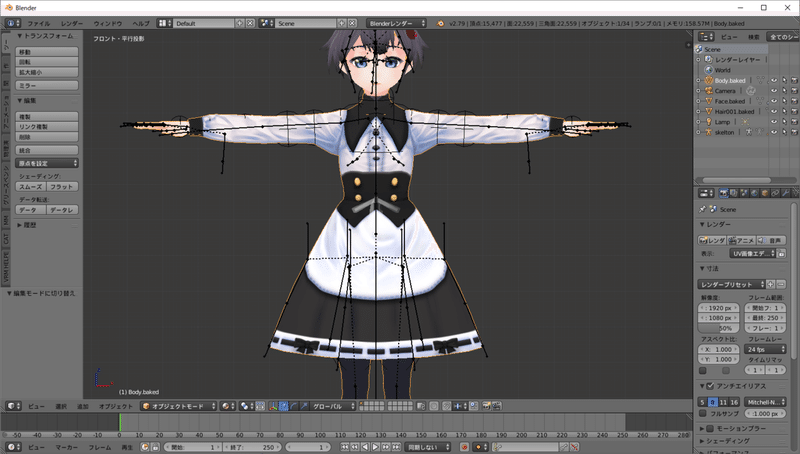Toggle the 3D manipulator axes icon
Screen dimensions: 800x454
coord(273,406)
